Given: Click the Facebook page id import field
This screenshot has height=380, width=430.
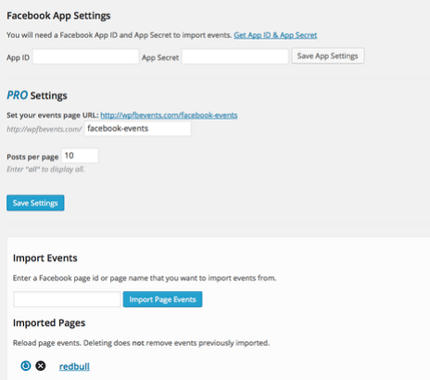Looking at the screenshot, I should pos(67,299).
